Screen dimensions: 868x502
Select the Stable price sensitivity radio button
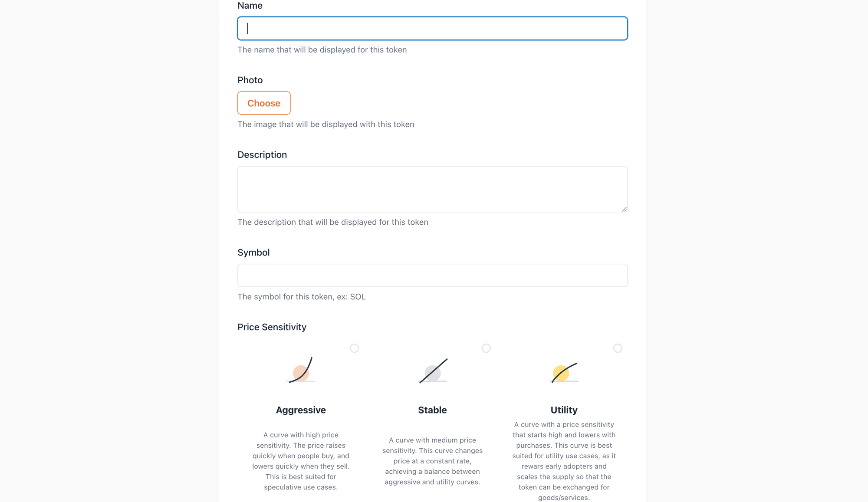coord(486,348)
